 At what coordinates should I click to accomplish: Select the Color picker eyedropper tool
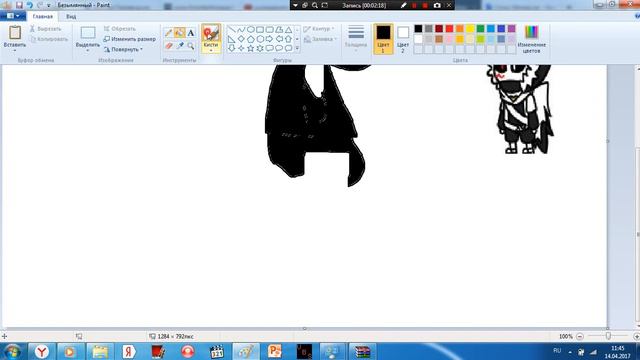point(180,46)
